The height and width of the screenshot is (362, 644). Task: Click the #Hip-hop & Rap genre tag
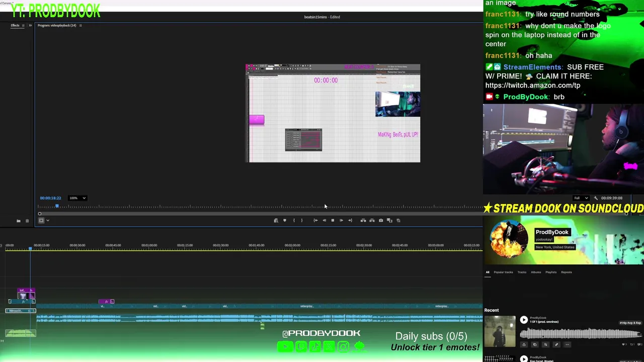tap(630, 323)
